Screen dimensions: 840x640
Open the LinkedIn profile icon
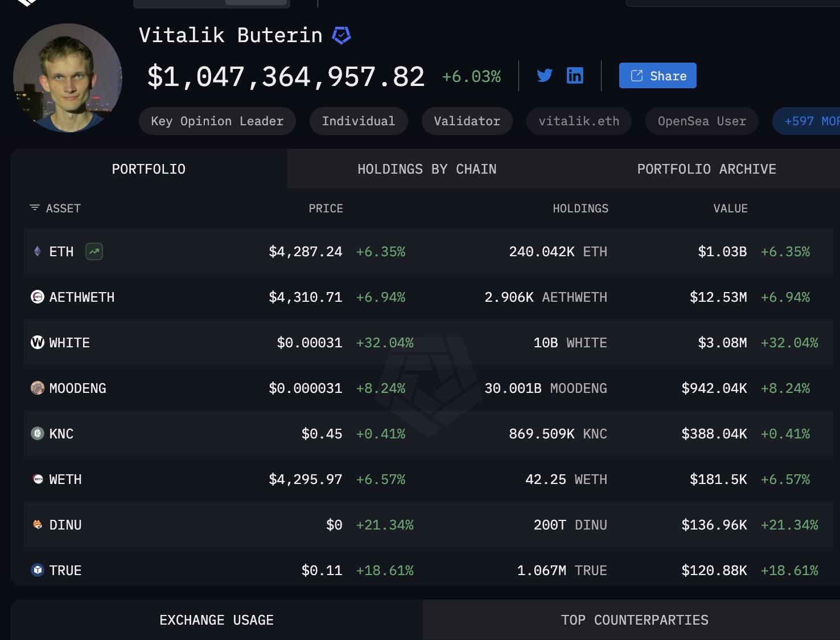[575, 76]
